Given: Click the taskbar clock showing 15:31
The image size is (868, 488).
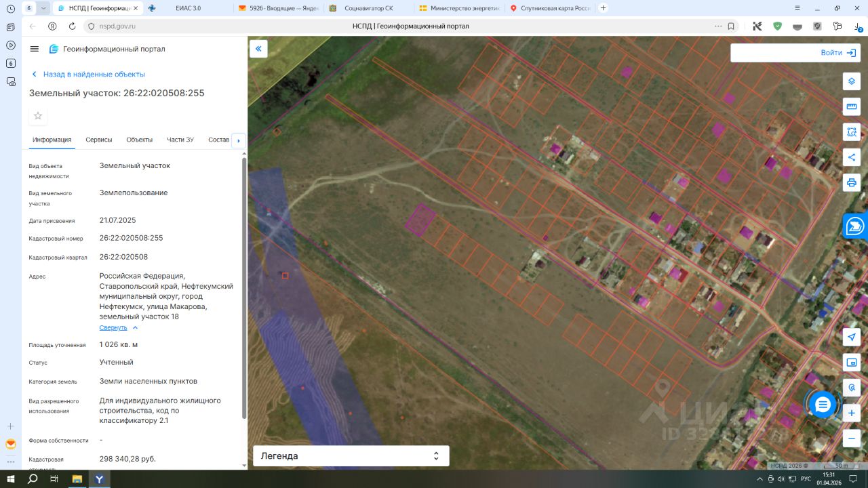Looking at the screenshot, I should [x=829, y=479].
